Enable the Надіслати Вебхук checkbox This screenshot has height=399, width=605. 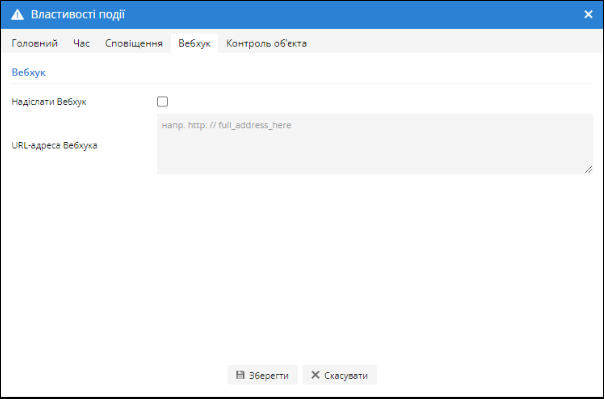click(x=162, y=101)
